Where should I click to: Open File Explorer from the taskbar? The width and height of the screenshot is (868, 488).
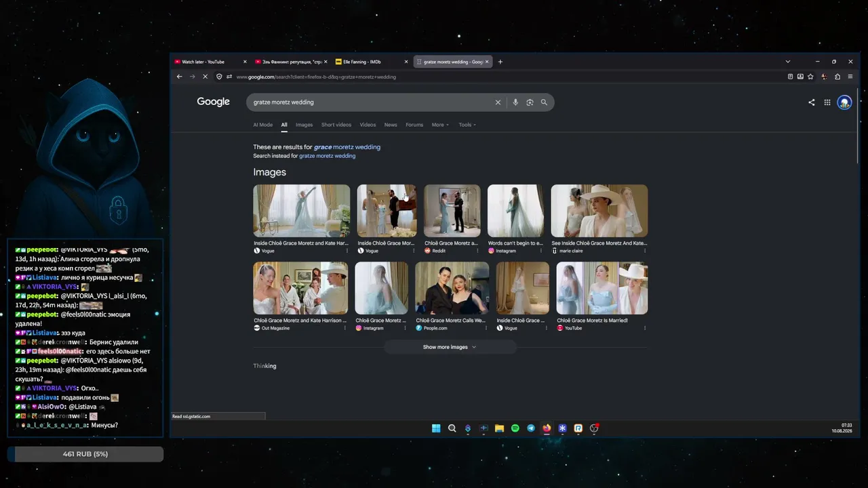(499, 428)
